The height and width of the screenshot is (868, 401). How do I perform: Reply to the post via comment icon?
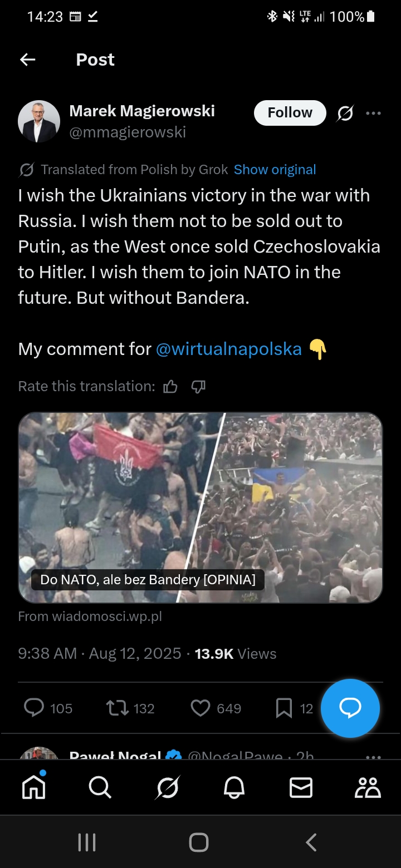35,708
